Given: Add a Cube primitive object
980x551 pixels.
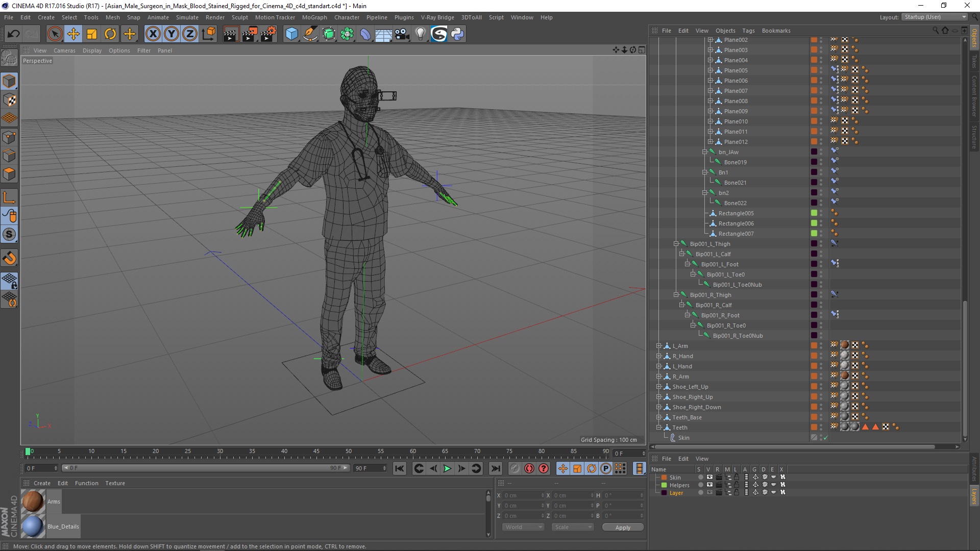Looking at the screenshot, I should 291,34.
